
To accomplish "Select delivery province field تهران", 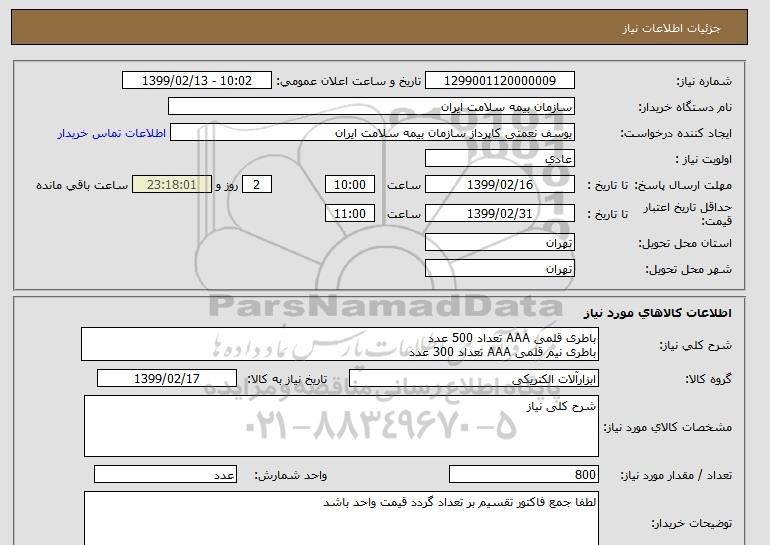I will click(499, 243).
